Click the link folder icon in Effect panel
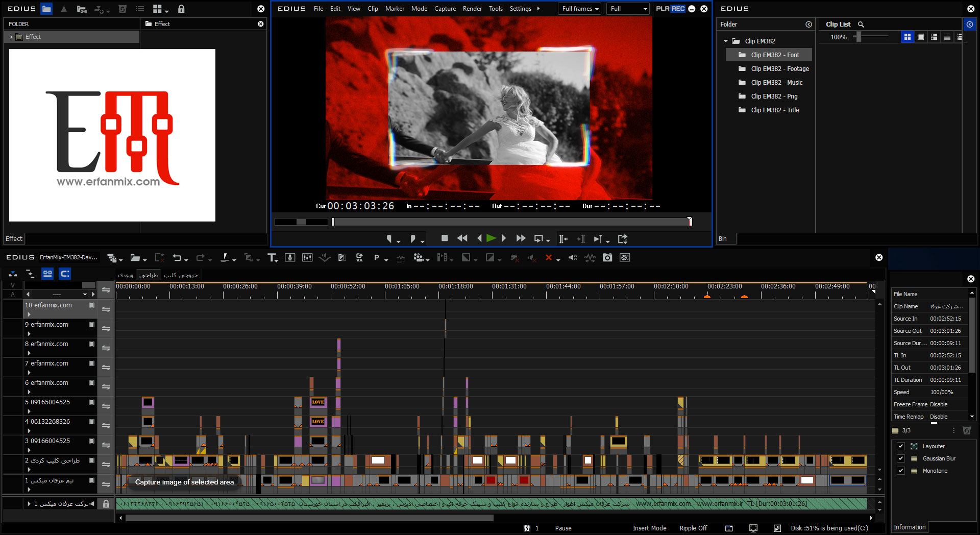This screenshot has width=980, height=535. 82,9
